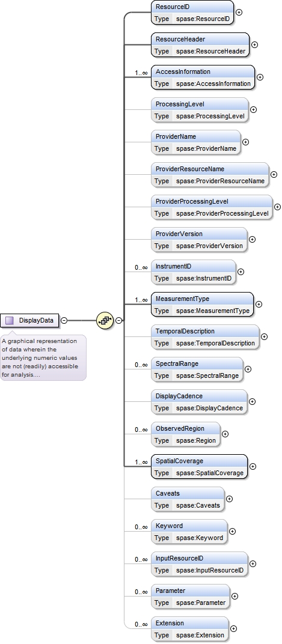Image resolution: width=282 pixels, height=644 pixels.
Task: Select the Parameter element name
Action: coord(171,591)
